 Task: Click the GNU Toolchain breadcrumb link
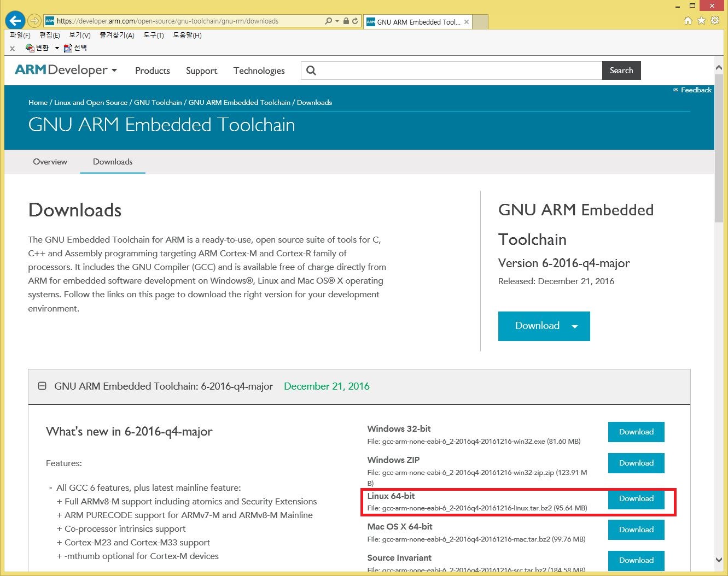pos(158,103)
